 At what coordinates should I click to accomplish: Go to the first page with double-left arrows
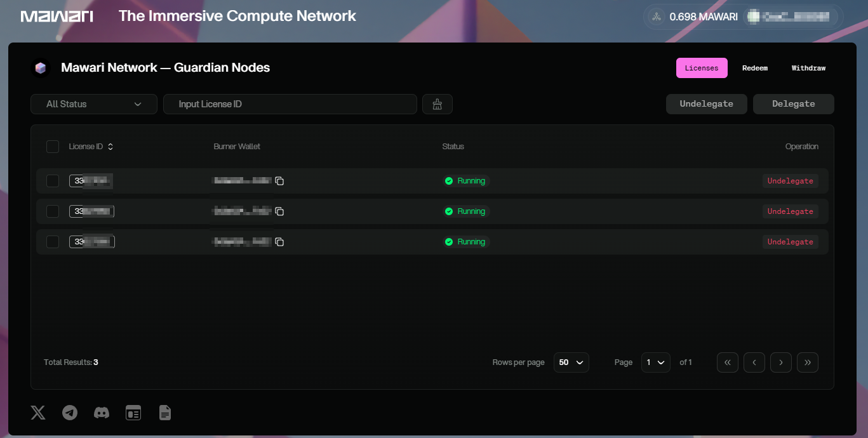tap(728, 362)
